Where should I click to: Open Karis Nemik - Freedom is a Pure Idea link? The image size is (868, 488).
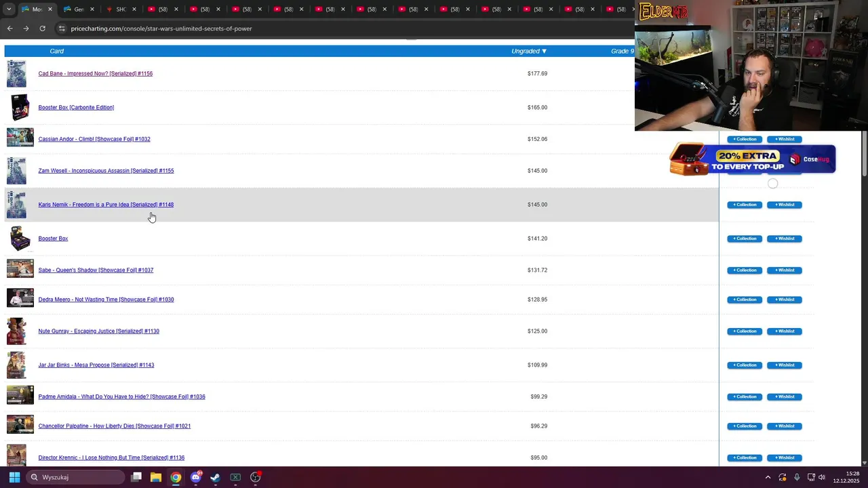106,205
